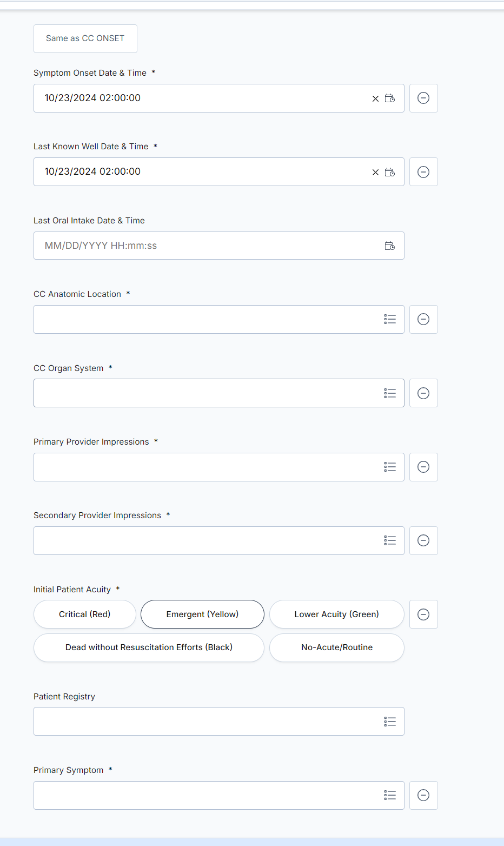Select Emergent (Yellow) acuity button

click(202, 614)
